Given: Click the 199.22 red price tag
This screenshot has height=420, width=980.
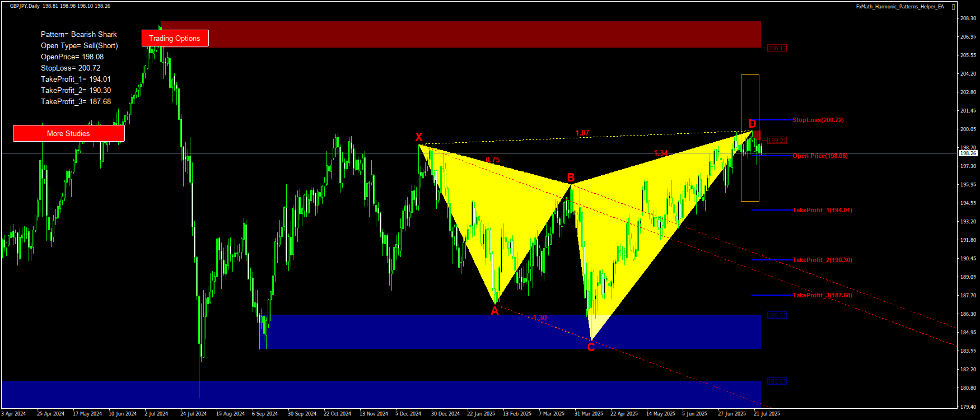Looking at the screenshot, I should point(777,141).
